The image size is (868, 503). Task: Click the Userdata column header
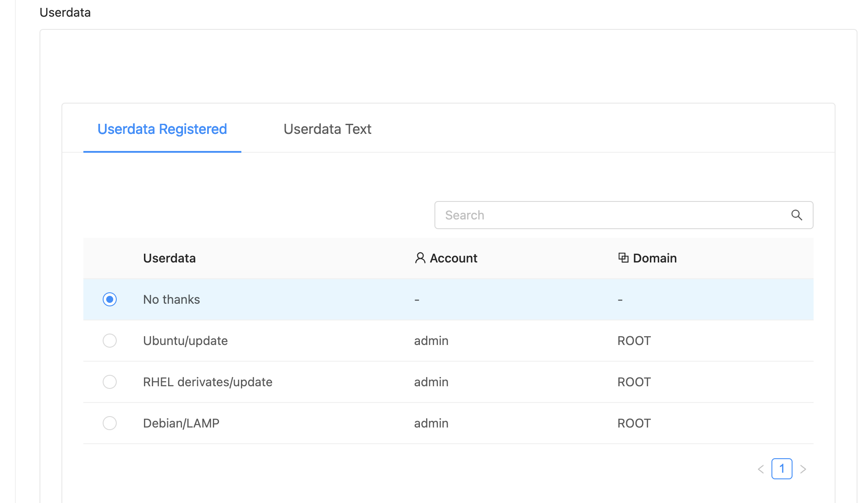coord(169,258)
